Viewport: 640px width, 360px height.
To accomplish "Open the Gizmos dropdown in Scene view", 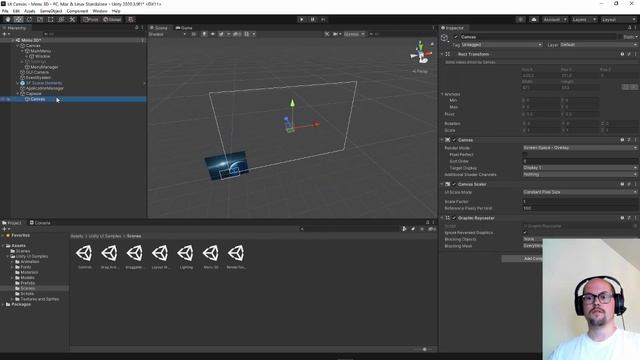I will click(354, 34).
